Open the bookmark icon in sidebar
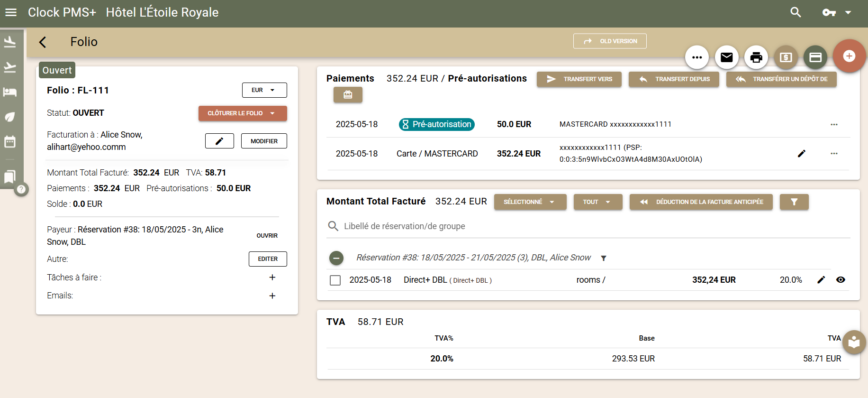The width and height of the screenshot is (868, 398). pos(10,176)
